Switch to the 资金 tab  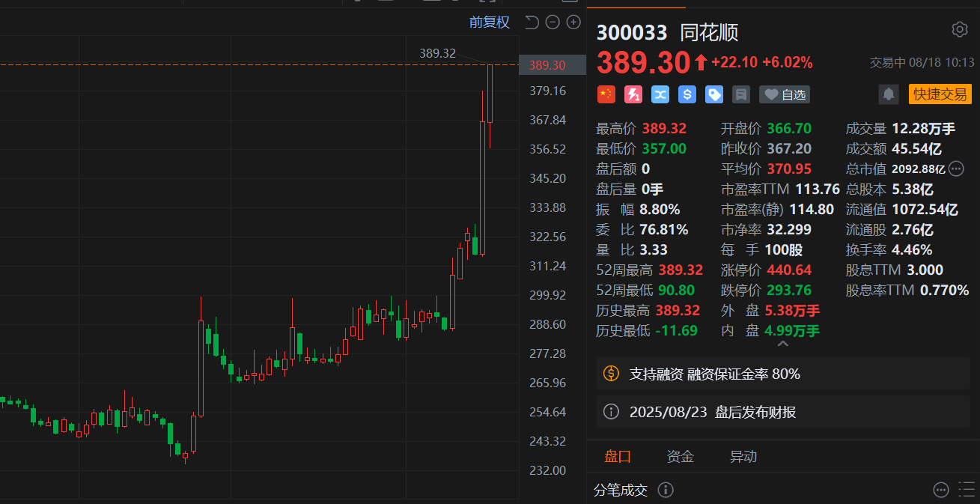(x=681, y=456)
